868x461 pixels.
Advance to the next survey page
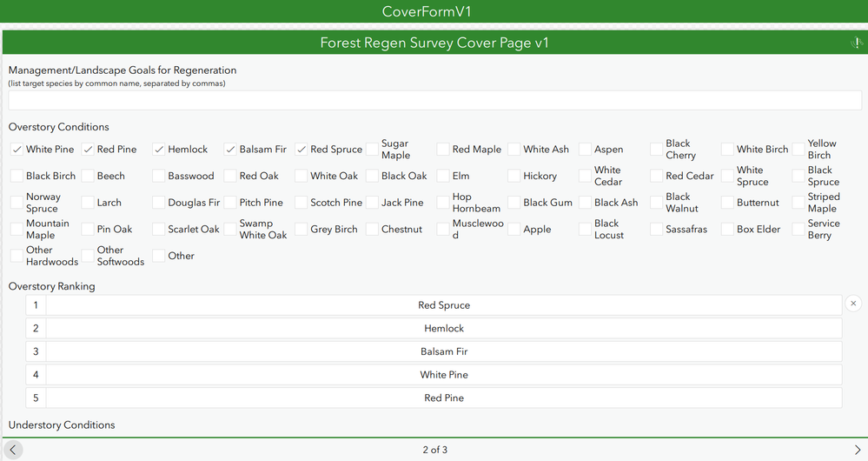(x=857, y=450)
